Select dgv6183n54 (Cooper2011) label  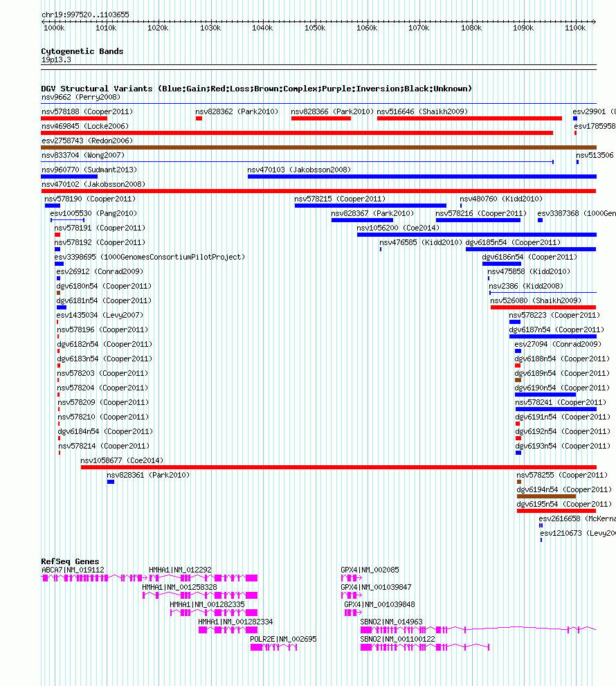105,359
